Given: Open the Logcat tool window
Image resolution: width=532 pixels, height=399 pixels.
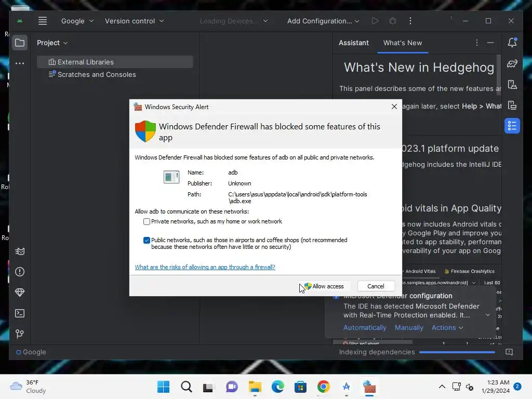Looking at the screenshot, I should [20, 251].
